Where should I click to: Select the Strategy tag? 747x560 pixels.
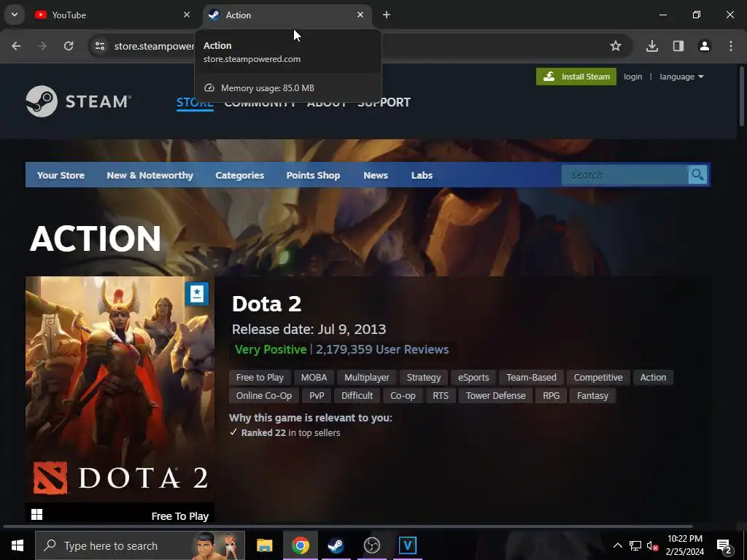pyautogui.click(x=424, y=378)
